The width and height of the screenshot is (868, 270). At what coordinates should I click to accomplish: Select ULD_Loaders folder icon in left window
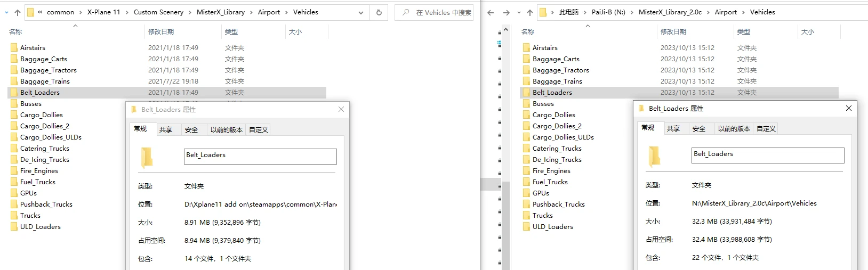(14, 226)
